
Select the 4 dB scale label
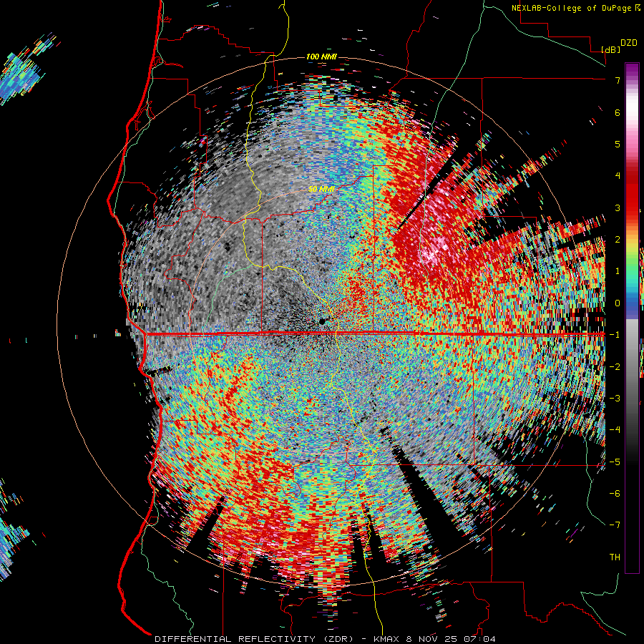tap(618, 175)
